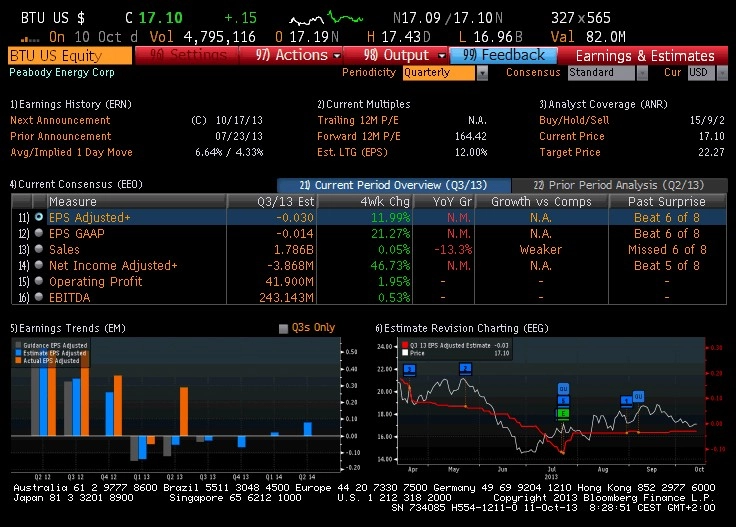
Task: Click the Forward 12M P/E value '164.42'
Action: (471, 136)
